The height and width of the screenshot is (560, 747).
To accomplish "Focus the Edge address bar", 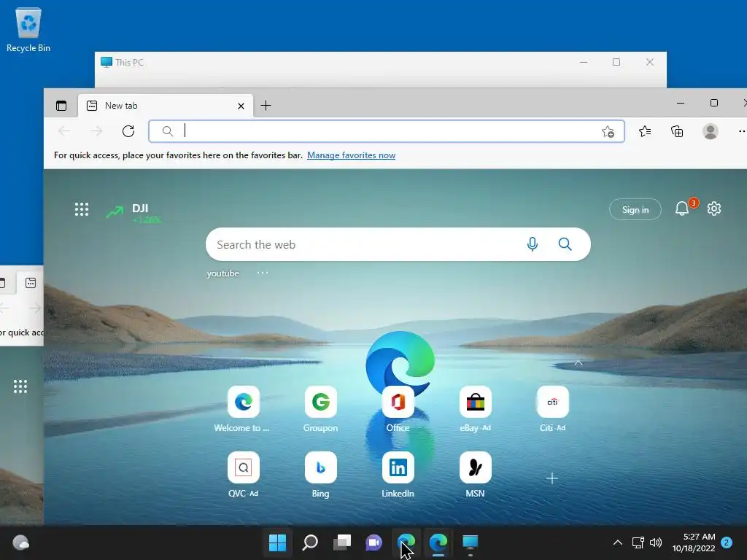I will point(387,131).
